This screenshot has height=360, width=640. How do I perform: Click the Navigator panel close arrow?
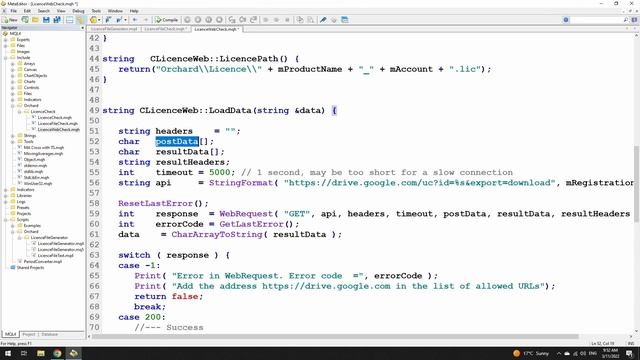click(82, 28)
